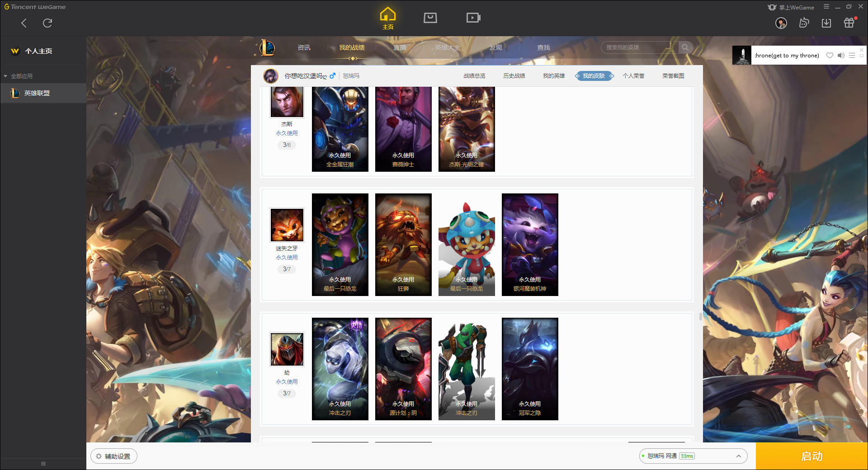Switch to 荣誉截图 sub-tab
Viewport: 868px width, 470px height.
point(673,76)
